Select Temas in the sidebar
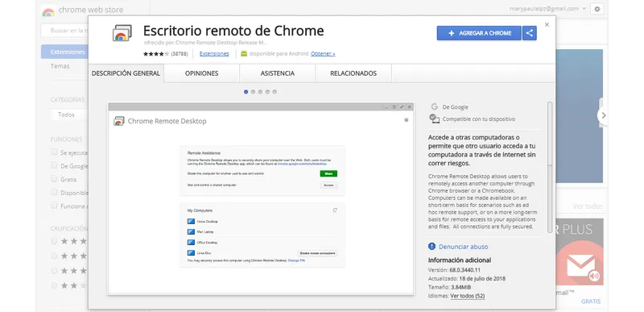 pyautogui.click(x=60, y=66)
